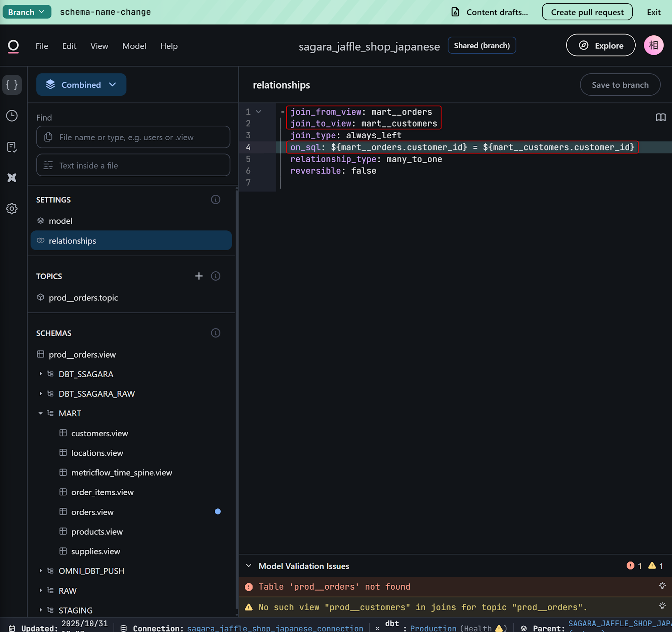Open the File menu
Viewport: 672px width, 632px height.
(x=42, y=46)
